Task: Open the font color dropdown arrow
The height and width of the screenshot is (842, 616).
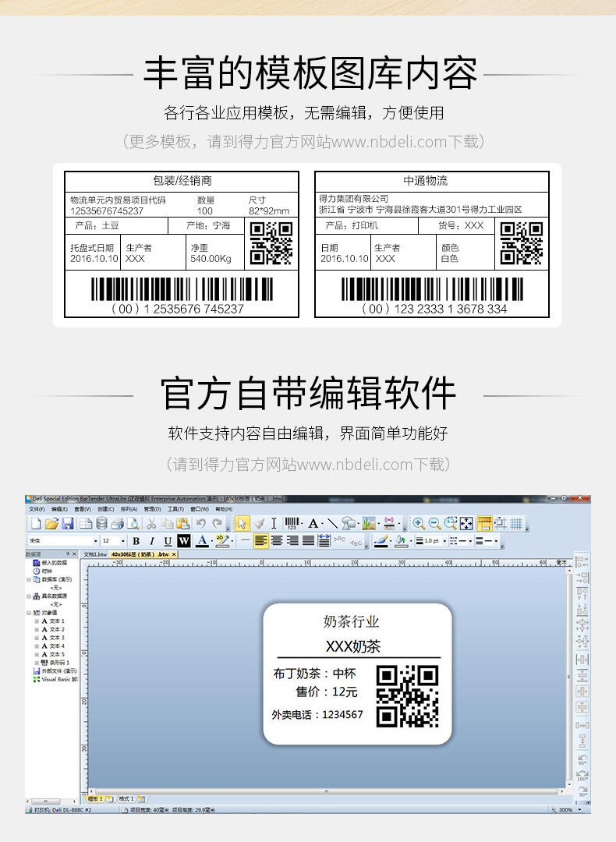Action: [x=211, y=541]
